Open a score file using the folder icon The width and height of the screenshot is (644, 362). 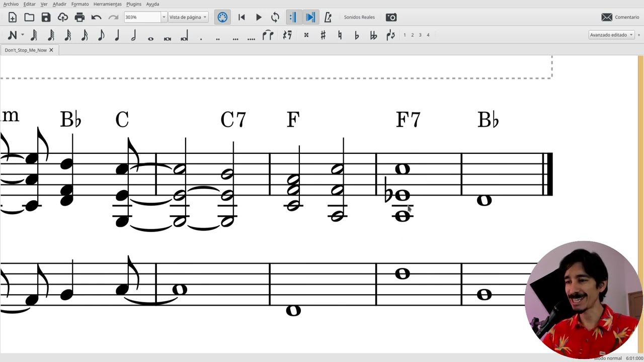[29, 17]
